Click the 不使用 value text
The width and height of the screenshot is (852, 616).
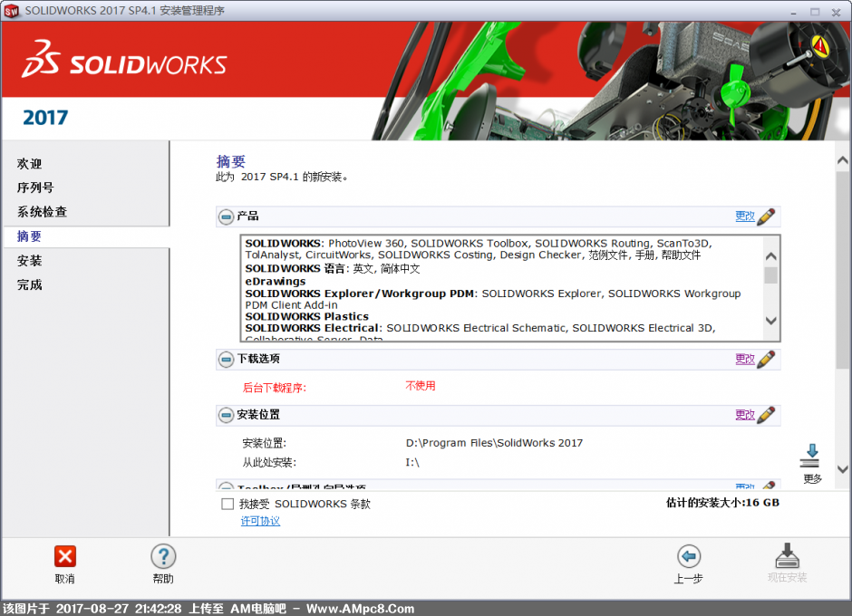[x=420, y=386]
